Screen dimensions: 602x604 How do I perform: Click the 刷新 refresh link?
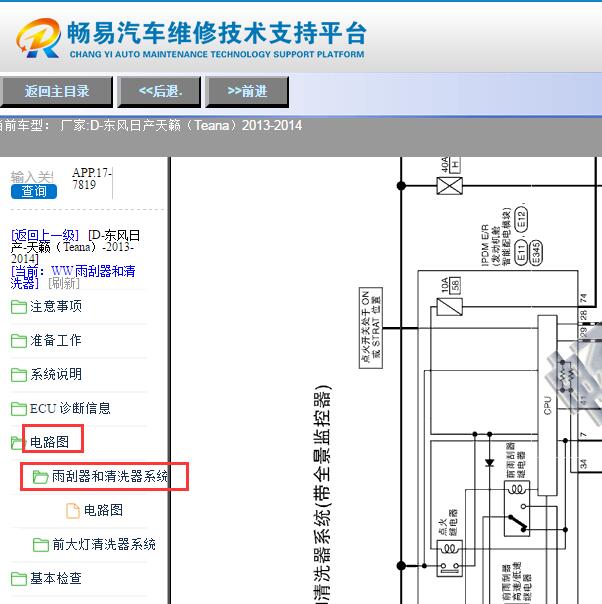[x=64, y=283]
